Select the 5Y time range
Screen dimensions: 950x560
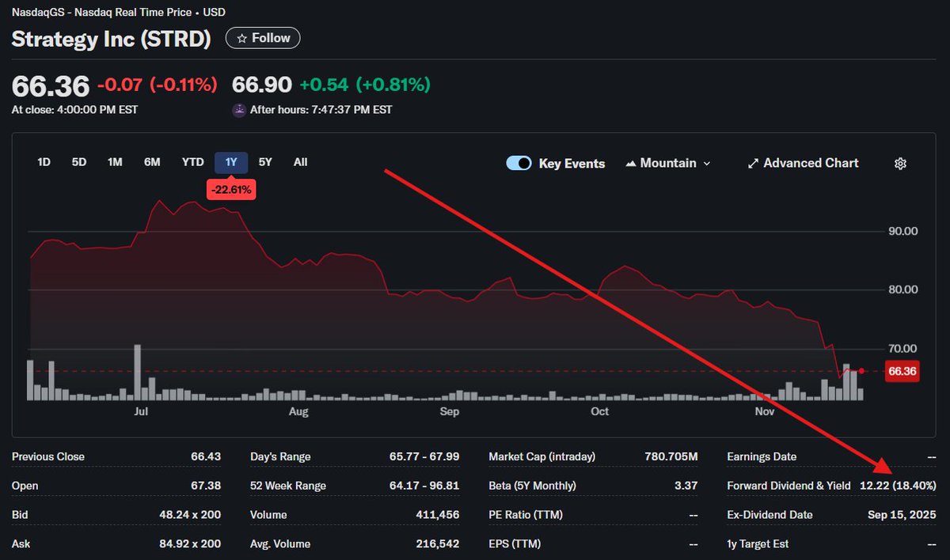click(264, 161)
